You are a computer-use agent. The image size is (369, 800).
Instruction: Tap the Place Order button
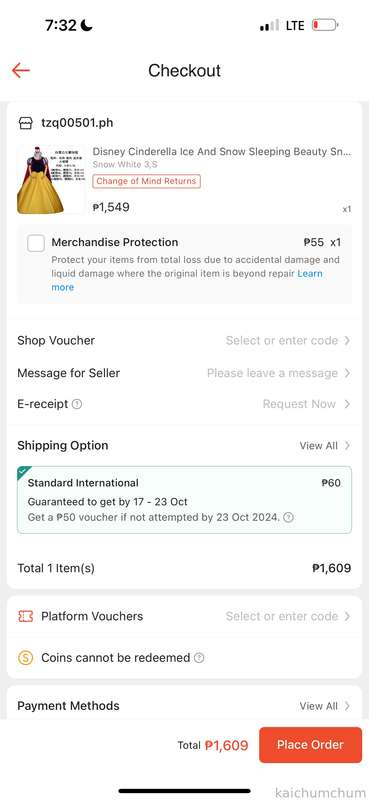point(310,745)
